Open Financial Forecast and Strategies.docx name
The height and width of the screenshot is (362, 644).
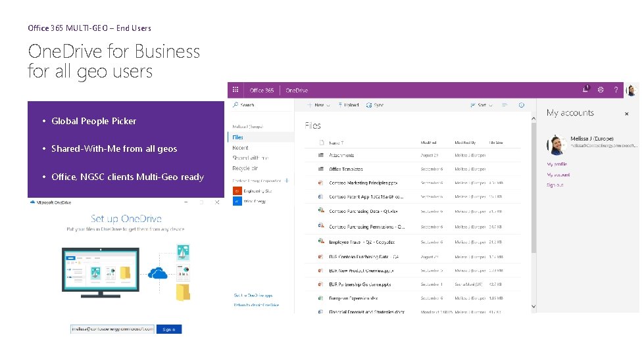pyautogui.click(x=367, y=311)
